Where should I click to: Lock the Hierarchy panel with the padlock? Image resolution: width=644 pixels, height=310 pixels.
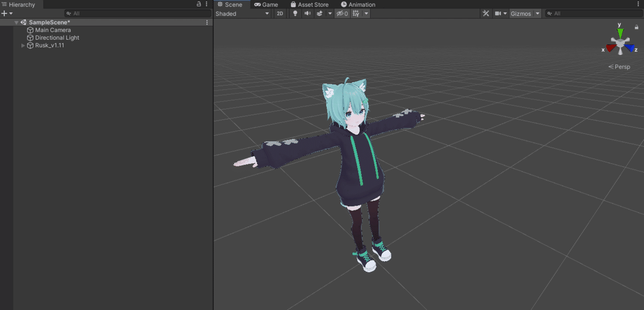click(x=199, y=4)
